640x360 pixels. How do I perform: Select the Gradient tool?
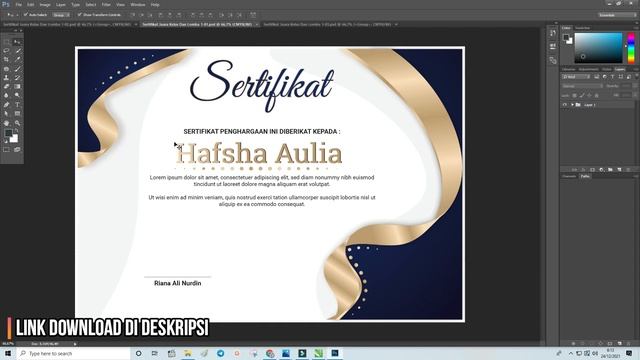[x=17, y=87]
